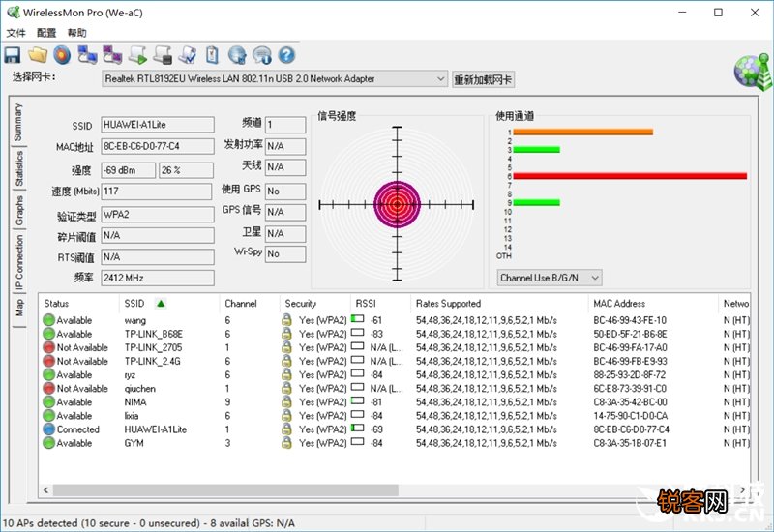Switch to the Map tab
The image size is (774, 532).
pyautogui.click(x=18, y=309)
